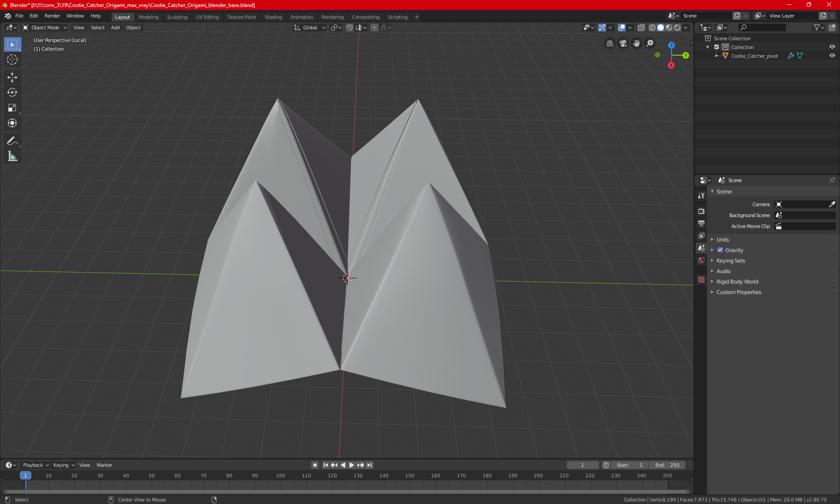Click the Keying menu button
The image size is (840, 504).
coord(63,465)
